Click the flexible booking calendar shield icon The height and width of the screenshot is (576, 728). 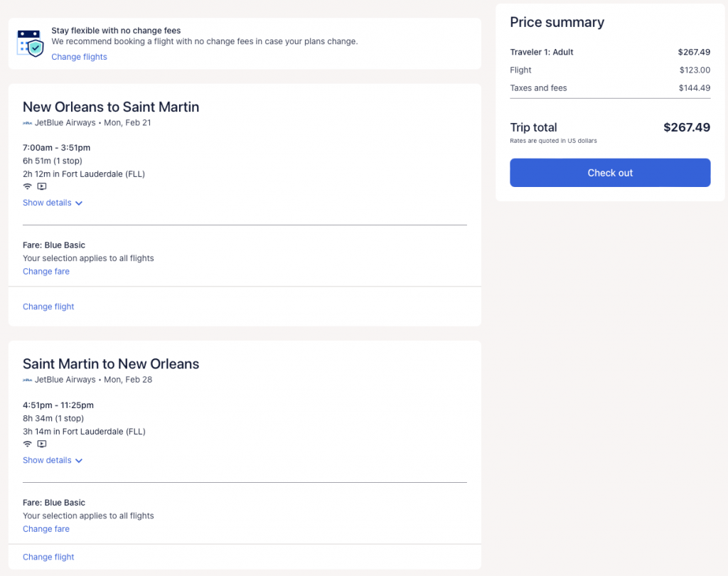pos(30,43)
